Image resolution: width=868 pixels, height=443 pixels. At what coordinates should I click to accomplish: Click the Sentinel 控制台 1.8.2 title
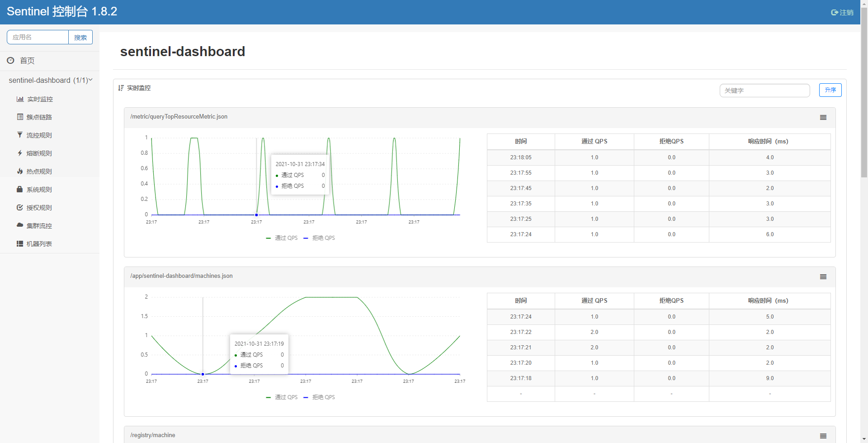tap(62, 11)
